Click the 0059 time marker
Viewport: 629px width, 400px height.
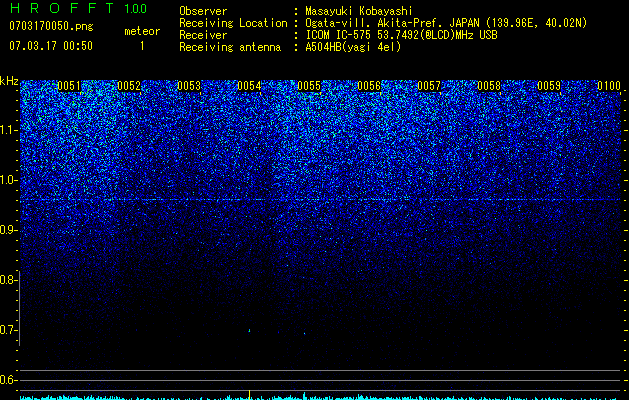(x=549, y=86)
